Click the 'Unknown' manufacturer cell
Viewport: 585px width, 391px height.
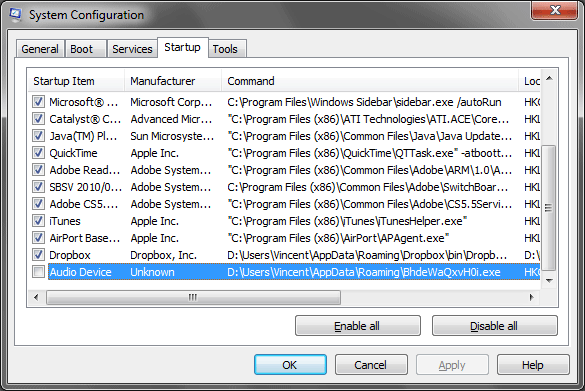point(152,272)
